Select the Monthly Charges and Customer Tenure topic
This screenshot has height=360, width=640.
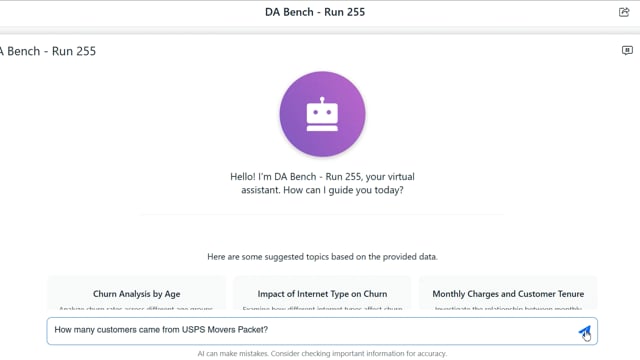[x=508, y=294]
